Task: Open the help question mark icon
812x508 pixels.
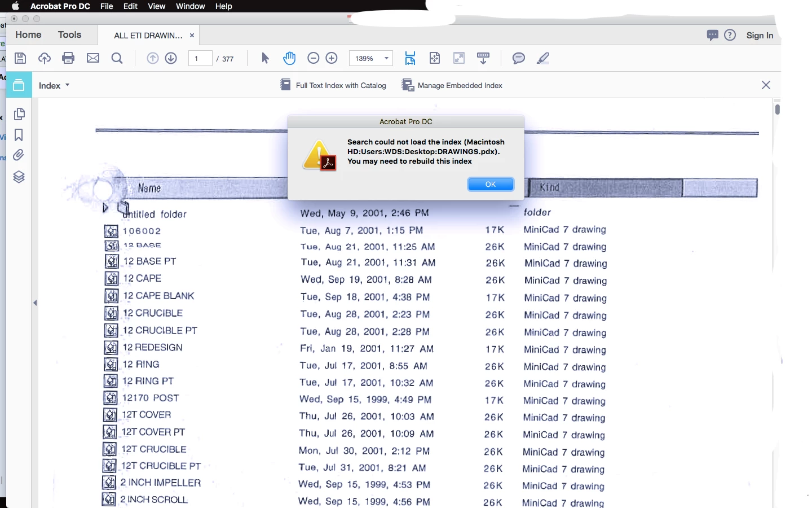Action: point(730,35)
